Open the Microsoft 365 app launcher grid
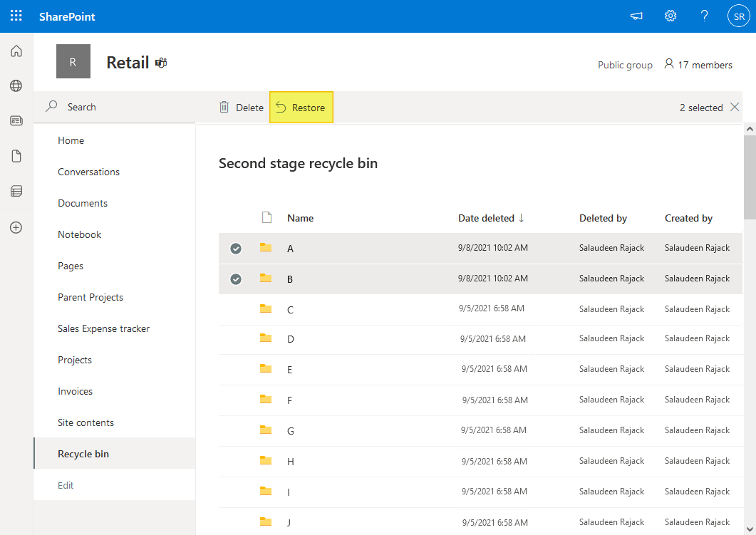756x535 pixels. [16, 16]
